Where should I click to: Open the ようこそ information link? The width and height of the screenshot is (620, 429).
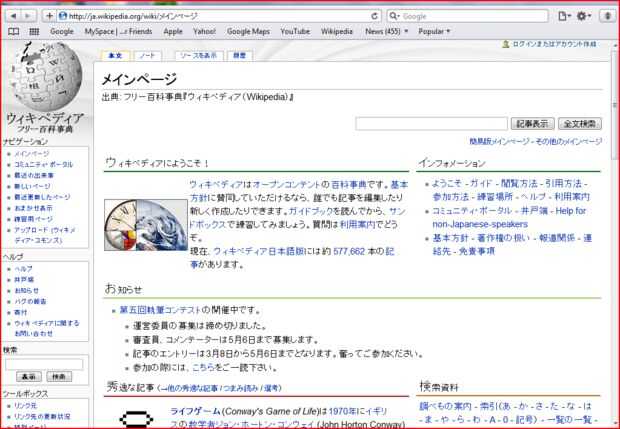coord(447,184)
